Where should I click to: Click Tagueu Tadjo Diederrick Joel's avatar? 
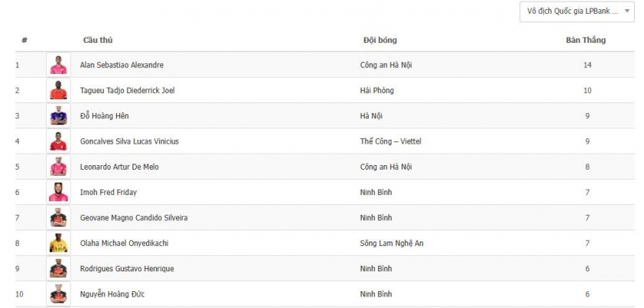(58, 90)
